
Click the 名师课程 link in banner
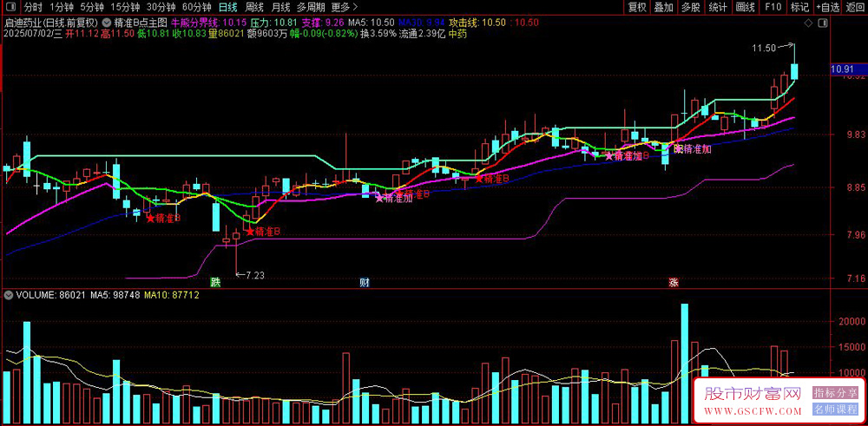835,410
